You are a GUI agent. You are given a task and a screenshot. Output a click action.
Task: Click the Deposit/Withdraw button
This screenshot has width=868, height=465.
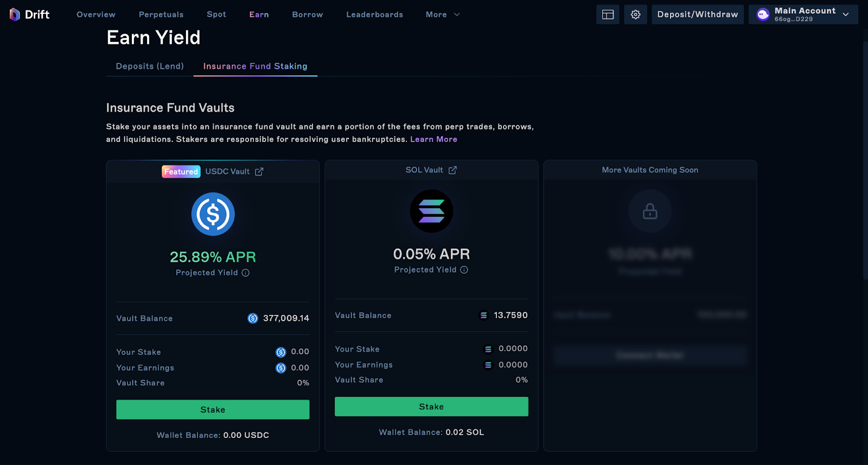(x=697, y=15)
